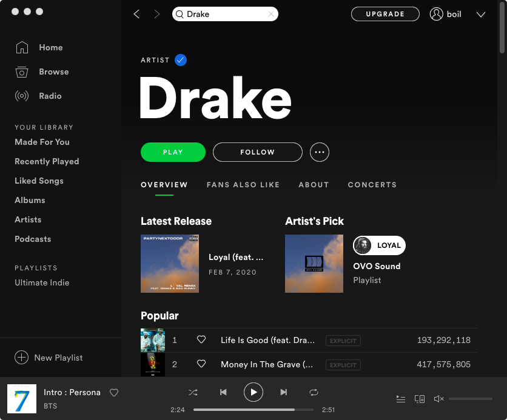Select the OVERVIEW tab

[164, 185]
